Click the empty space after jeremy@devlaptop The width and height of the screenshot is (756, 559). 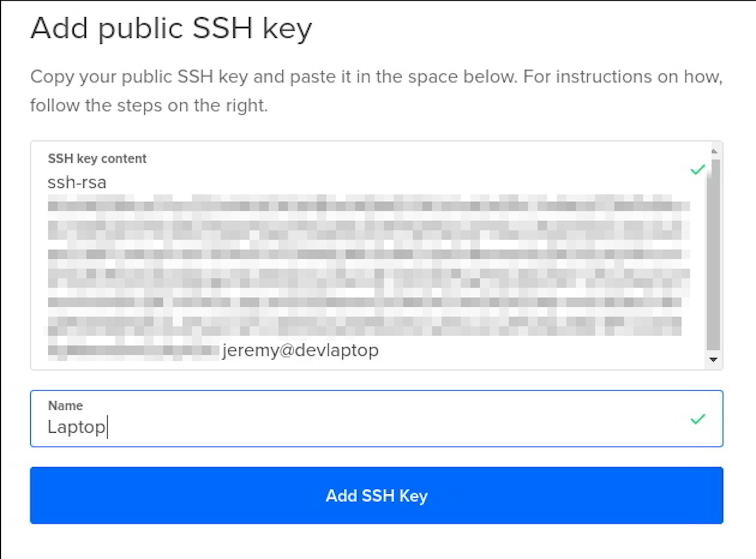pyautogui.click(x=535, y=350)
